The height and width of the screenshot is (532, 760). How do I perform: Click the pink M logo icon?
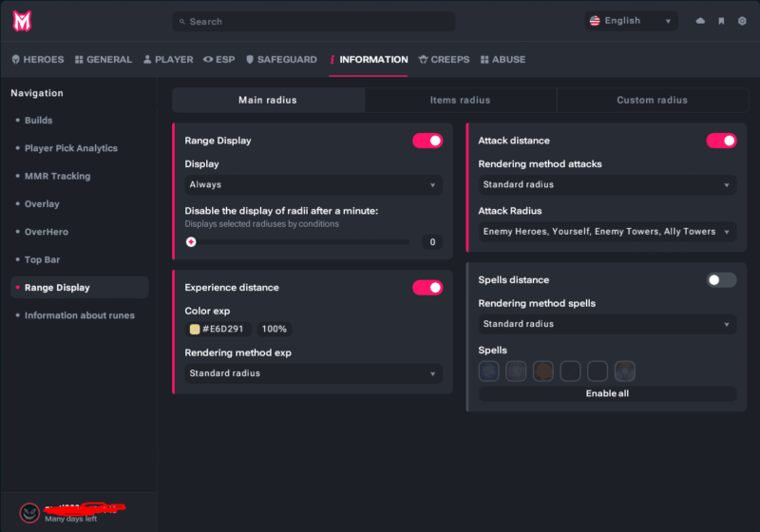click(x=22, y=21)
